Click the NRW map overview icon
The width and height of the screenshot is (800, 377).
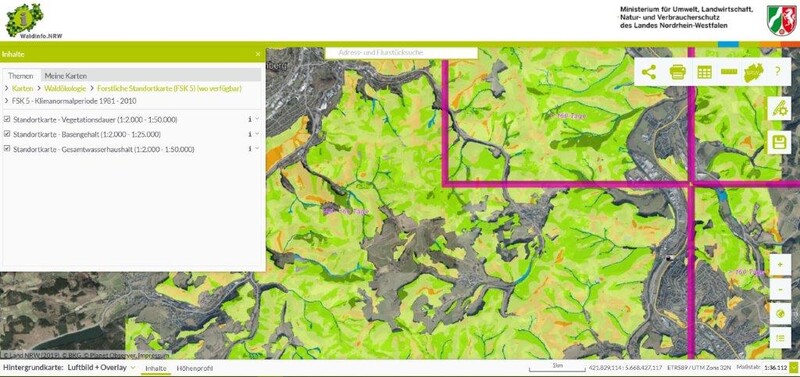click(x=754, y=72)
